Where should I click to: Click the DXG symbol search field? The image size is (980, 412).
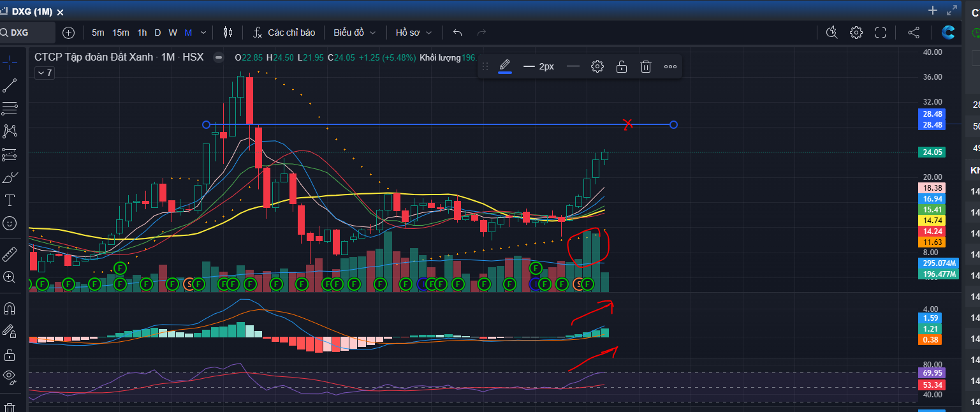click(x=28, y=33)
